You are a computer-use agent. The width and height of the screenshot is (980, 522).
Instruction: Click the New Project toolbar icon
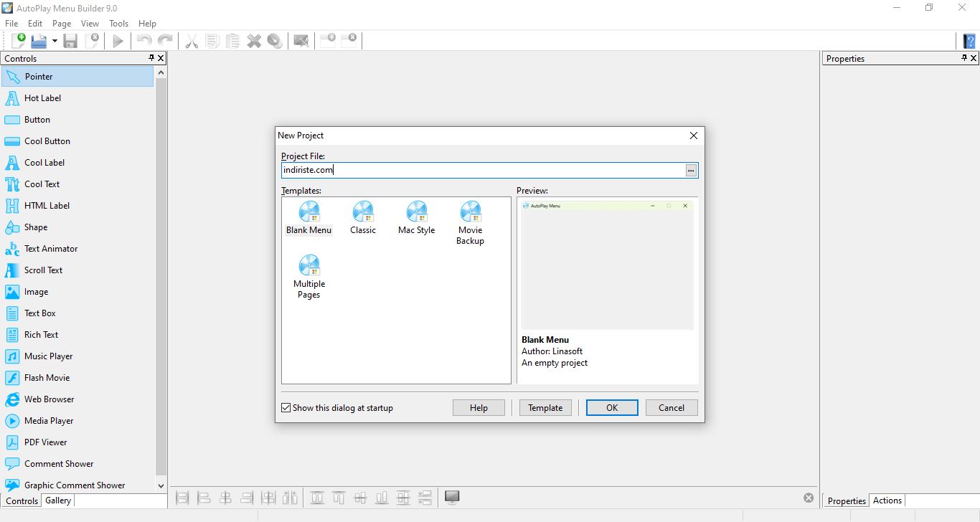coord(19,41)
